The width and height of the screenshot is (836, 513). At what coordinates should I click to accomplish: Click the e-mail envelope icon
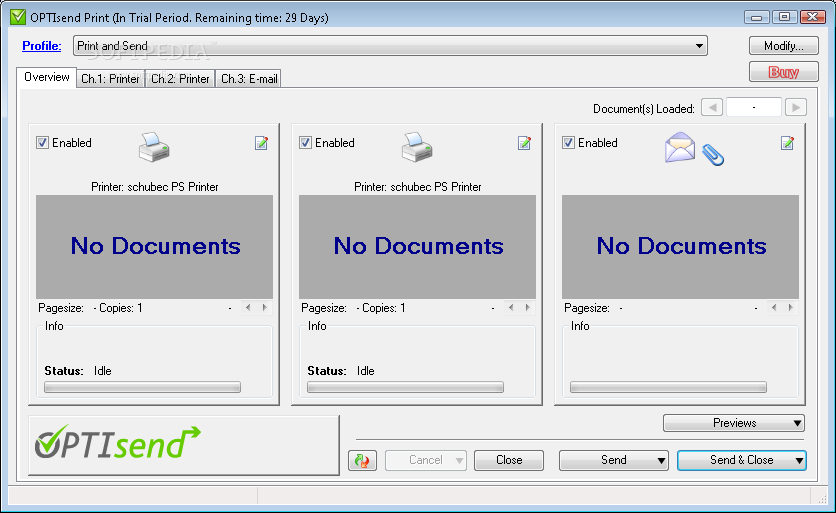680,147
